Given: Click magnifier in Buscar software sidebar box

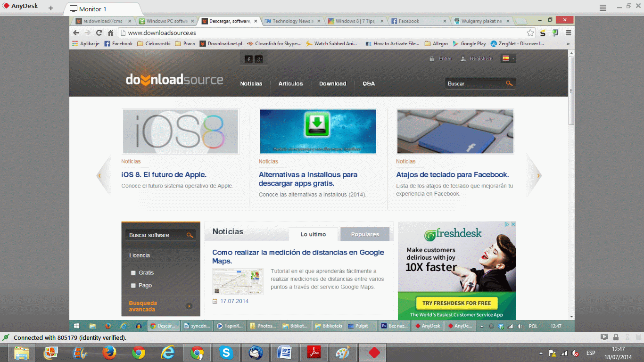Looking at the screenshot, I should coord(190,235).
